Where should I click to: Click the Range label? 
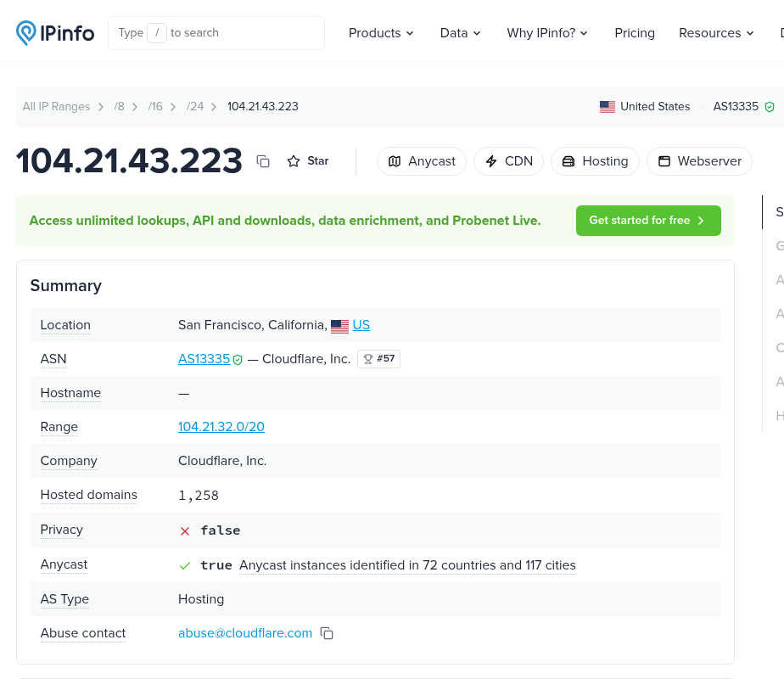(x=59, y=427)
